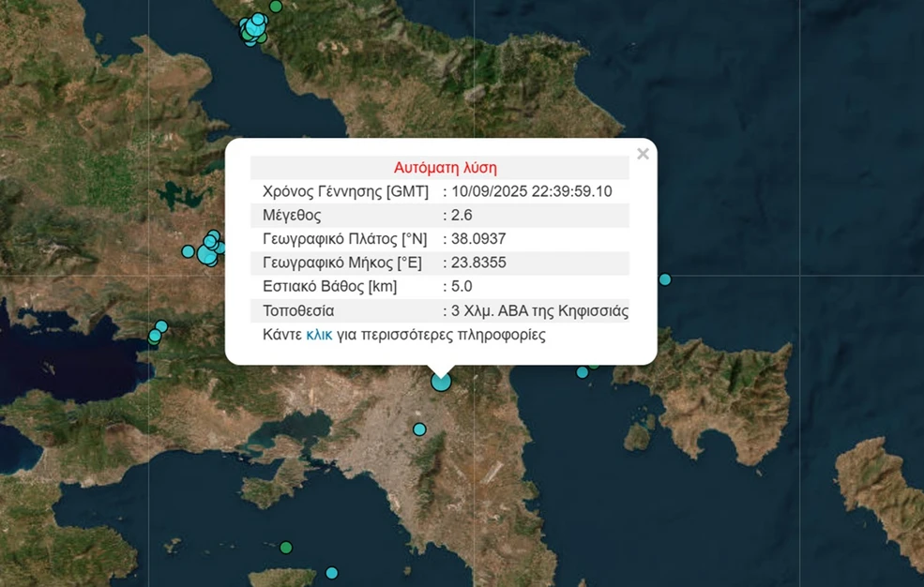Click the lone cyan marker left of the western cluster
The width and height of the screenshot is (924, 587).
(x=188, y=251)
